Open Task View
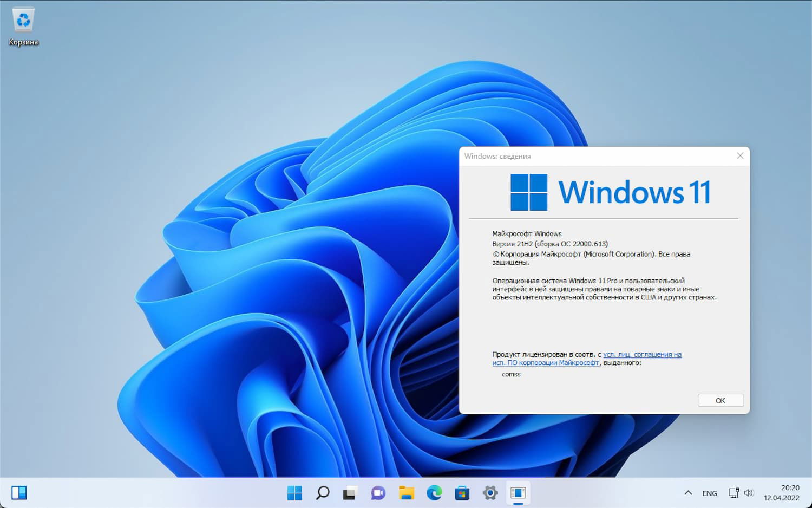This screenshot has width=812, height=508. 351,493
